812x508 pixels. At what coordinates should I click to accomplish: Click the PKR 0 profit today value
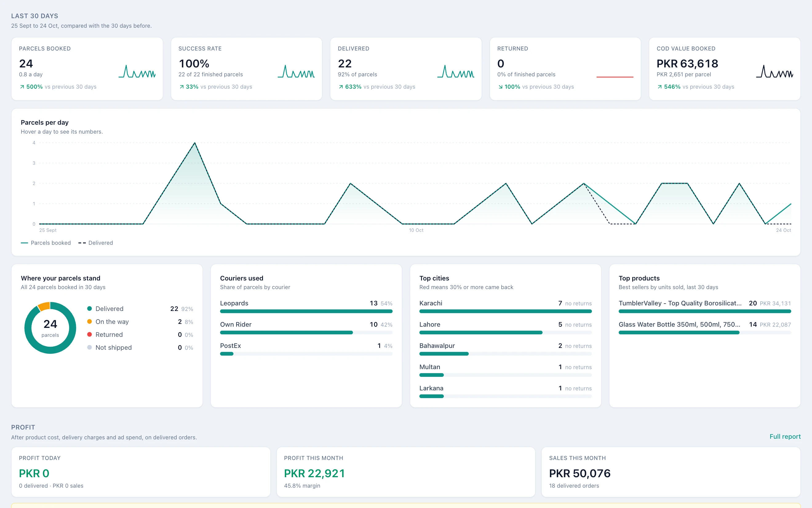tap(34, 473)
